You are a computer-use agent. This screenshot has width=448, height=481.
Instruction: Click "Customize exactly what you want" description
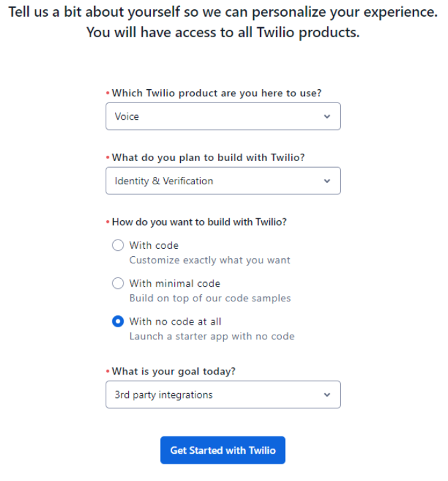pos(209,260)
